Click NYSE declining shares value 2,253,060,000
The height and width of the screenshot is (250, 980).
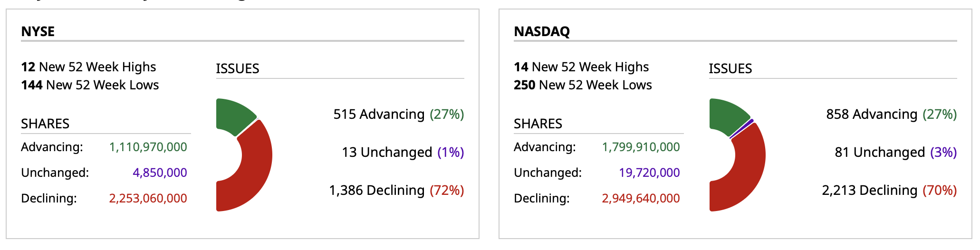click(x=148, y=198)
